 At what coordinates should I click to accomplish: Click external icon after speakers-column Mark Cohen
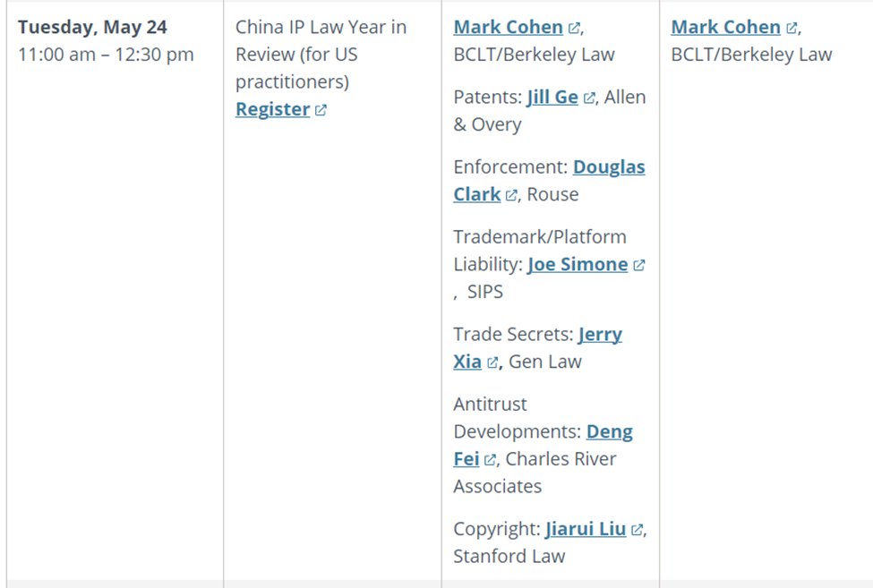point(574,29)
